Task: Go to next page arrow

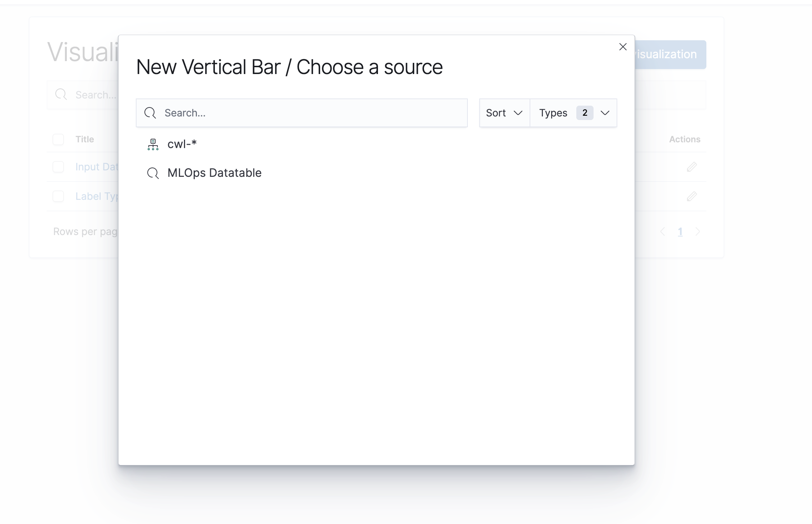Action: coord(697,232)
